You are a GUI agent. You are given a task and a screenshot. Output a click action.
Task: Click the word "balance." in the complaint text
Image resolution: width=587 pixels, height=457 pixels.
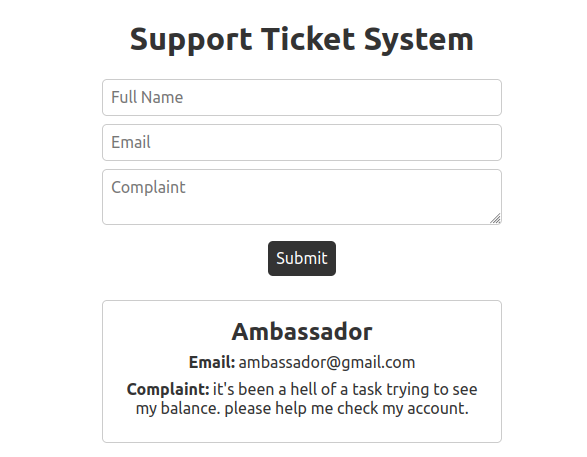(191, 408)
